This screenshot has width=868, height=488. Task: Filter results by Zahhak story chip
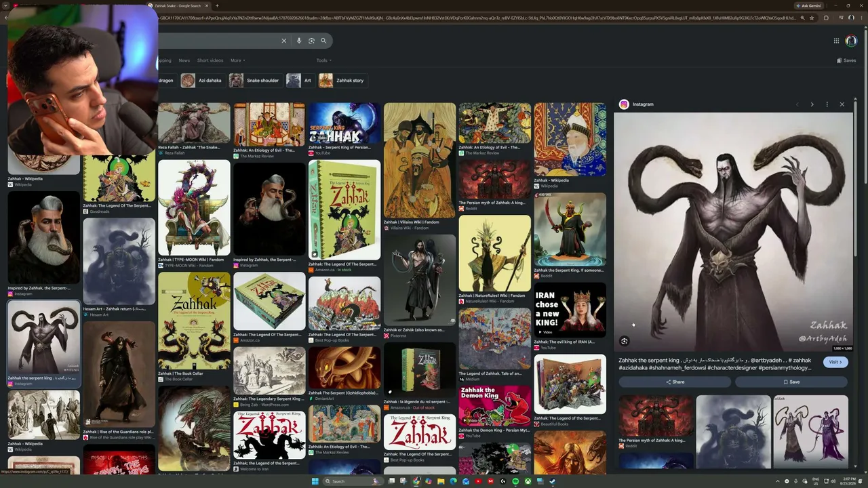tap(343, 81)
